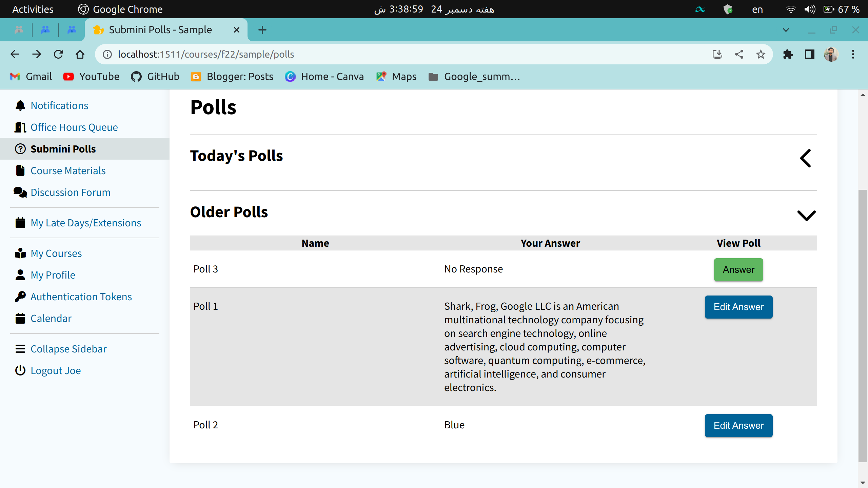This screenshot has height=488, width=868.
Task: Select the Course Materials document icon
Action: (20, 170)
